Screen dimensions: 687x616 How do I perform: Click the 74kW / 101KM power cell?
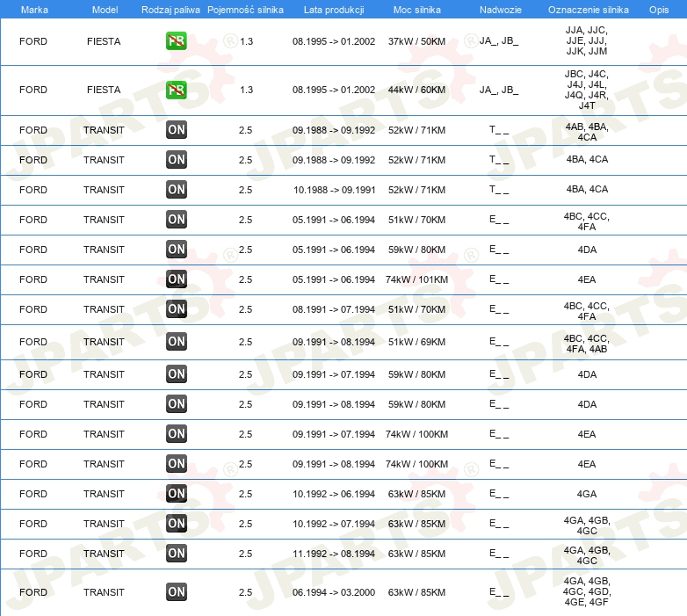tap(416, 279)
